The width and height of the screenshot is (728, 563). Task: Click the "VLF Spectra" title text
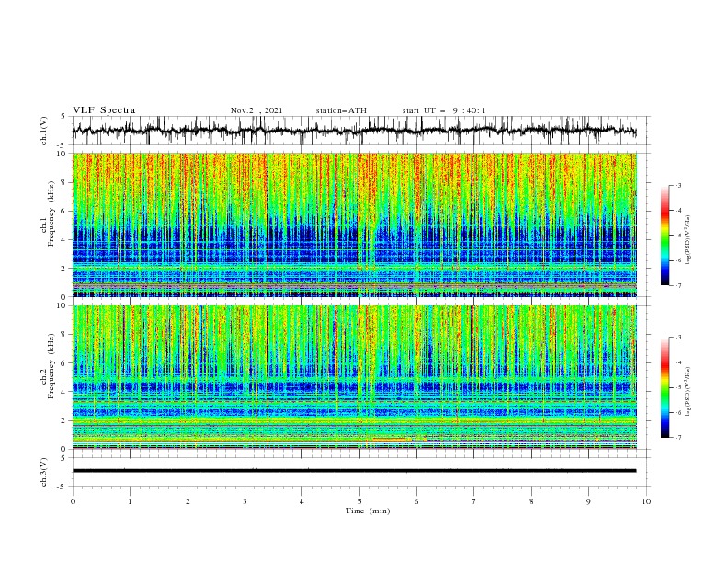pos(104,110)
